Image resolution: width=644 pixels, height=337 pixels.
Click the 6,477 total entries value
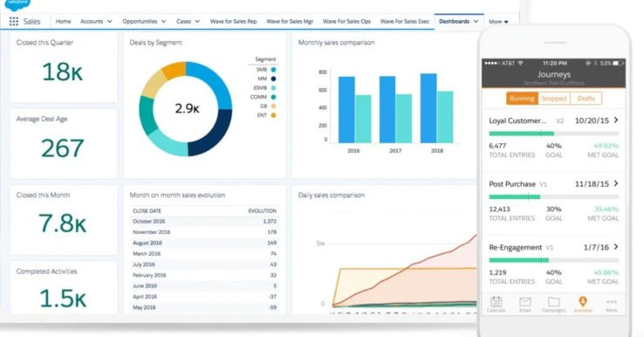(x=497, y=146)
